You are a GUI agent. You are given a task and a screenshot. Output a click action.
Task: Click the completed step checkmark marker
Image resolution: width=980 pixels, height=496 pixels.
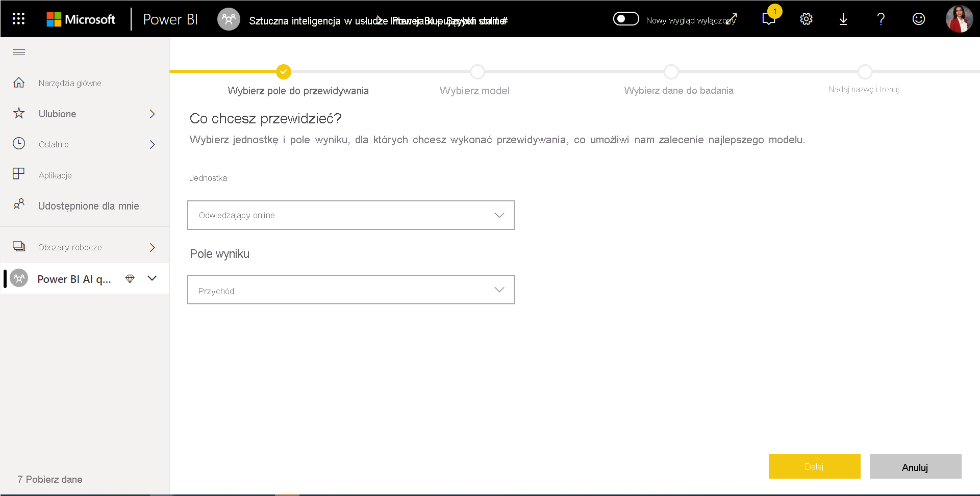tap(284, 72)
